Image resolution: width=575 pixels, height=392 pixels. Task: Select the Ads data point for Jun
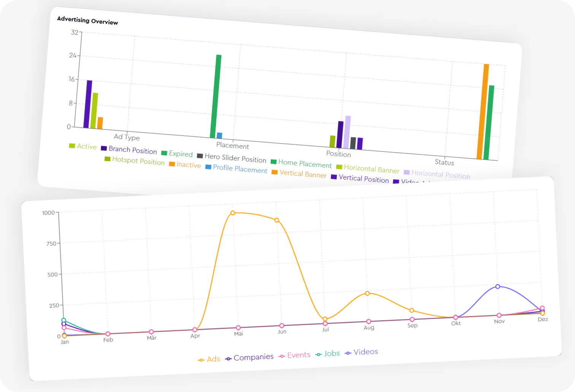[x=277, y=220]
